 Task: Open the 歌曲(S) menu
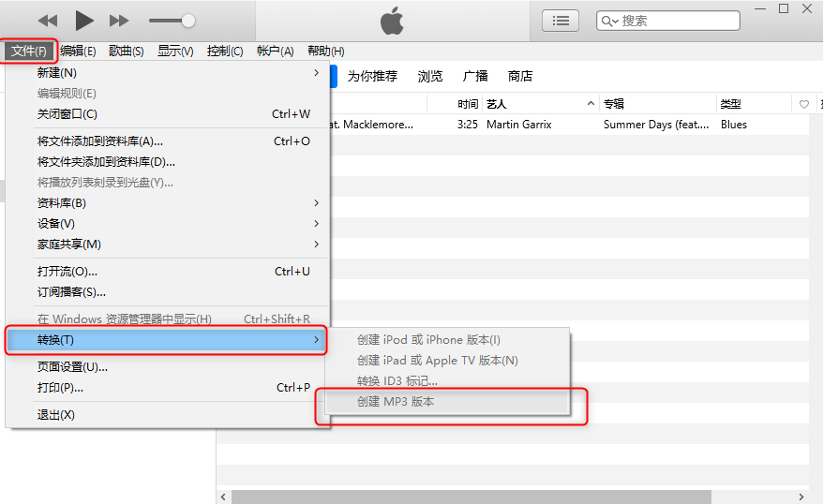tap(126, 52)
